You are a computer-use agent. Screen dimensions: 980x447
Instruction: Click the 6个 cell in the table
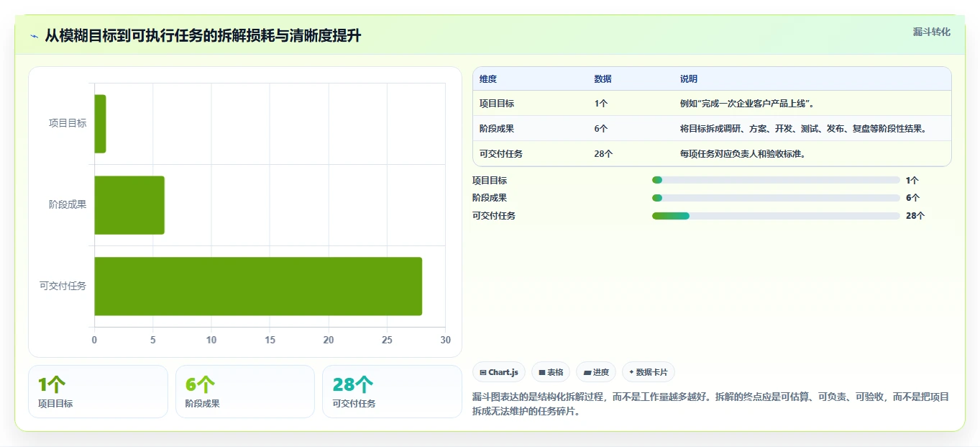601,129
